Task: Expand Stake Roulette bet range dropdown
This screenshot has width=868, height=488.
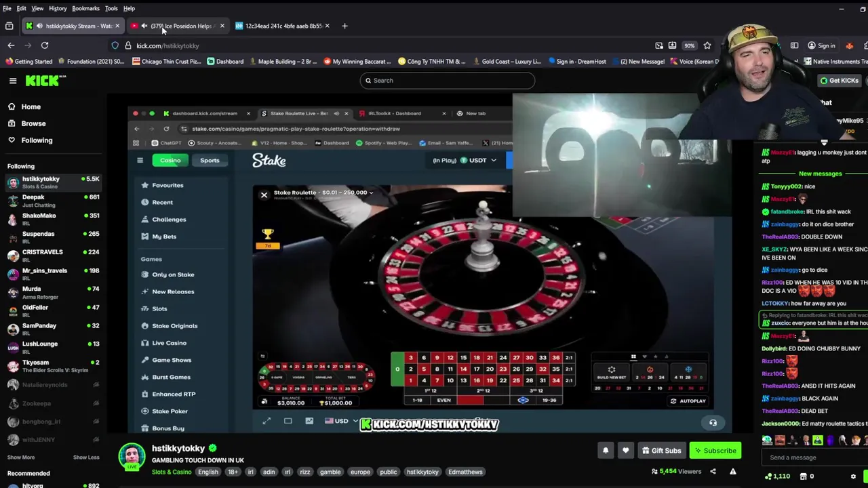Action: tap(370, 192)
